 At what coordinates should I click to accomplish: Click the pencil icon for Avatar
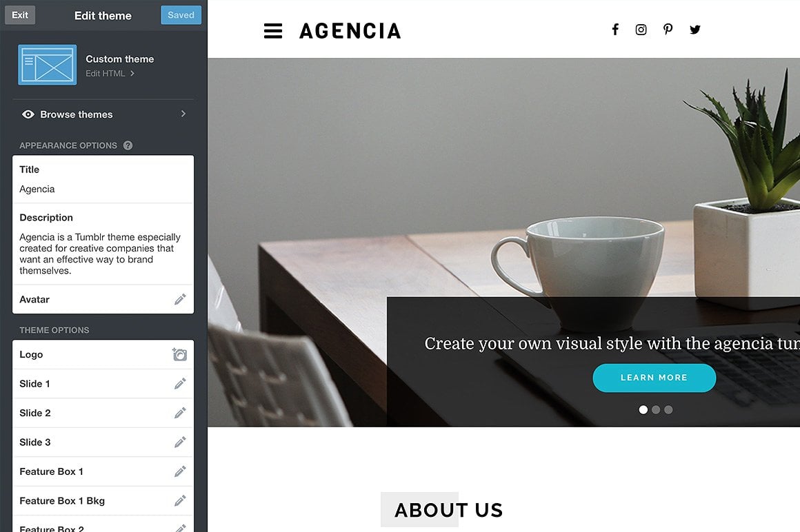pyautogui.click(x=180, y=300)
